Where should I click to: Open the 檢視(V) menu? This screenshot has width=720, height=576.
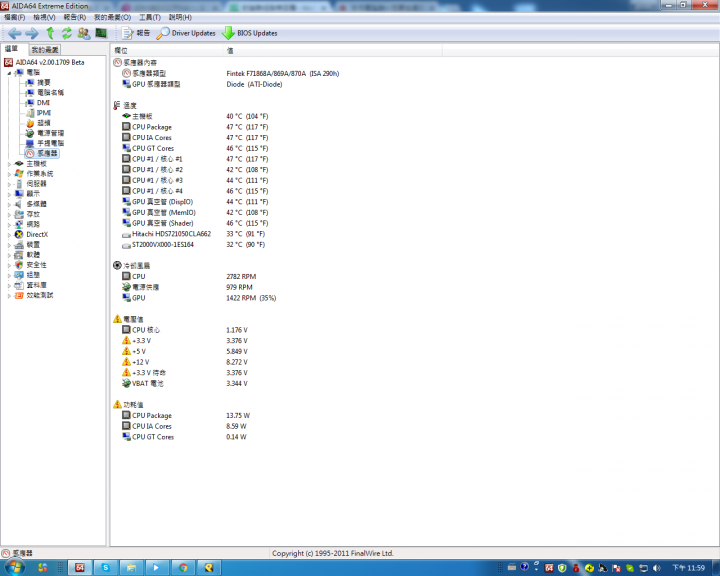44,17
